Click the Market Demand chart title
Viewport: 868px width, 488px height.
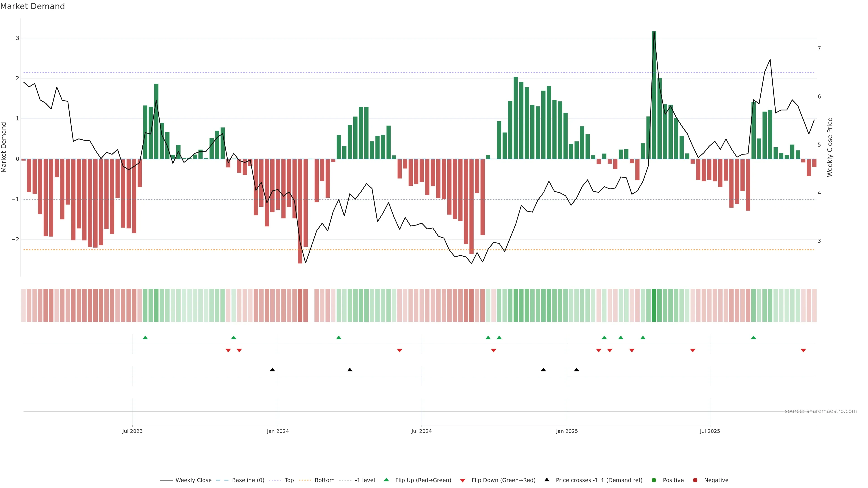tap(32, 6)
